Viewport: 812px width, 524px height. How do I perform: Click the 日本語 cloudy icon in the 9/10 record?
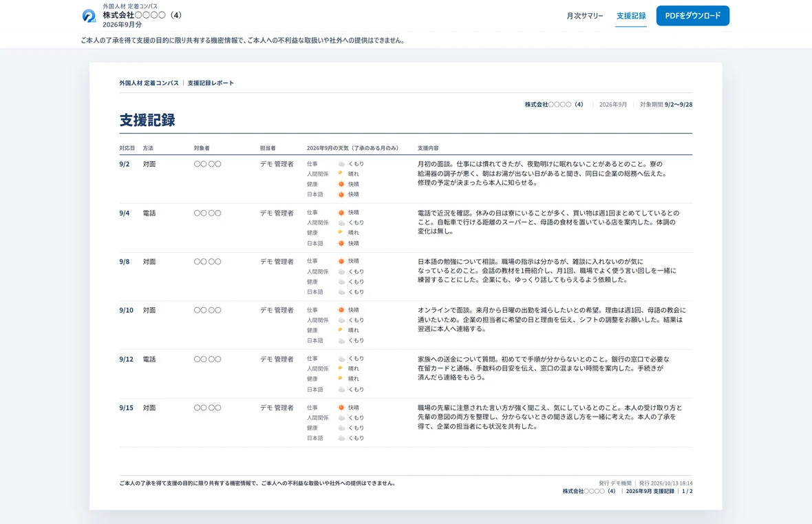[341, 341]
